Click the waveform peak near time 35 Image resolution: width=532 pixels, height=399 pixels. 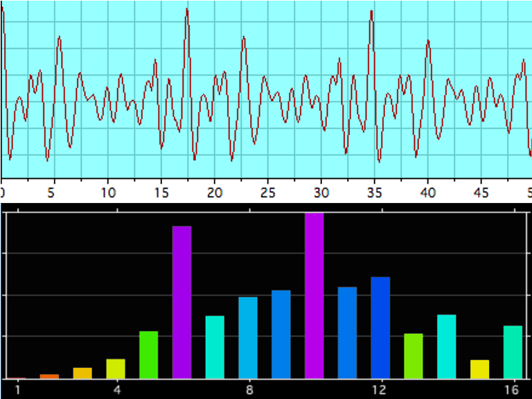372,12
